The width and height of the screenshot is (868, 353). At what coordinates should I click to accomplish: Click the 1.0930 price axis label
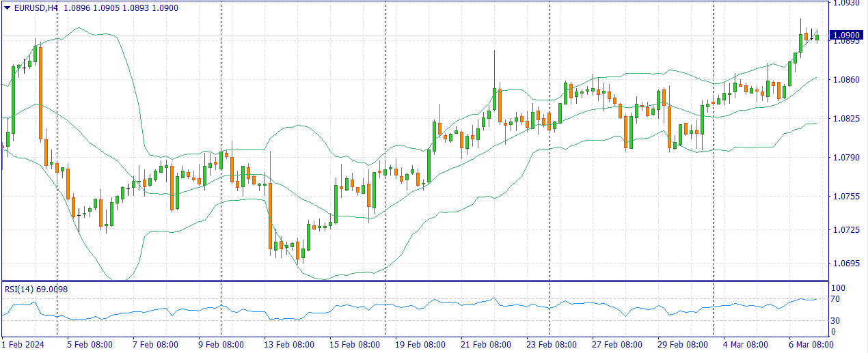[845, 3]
